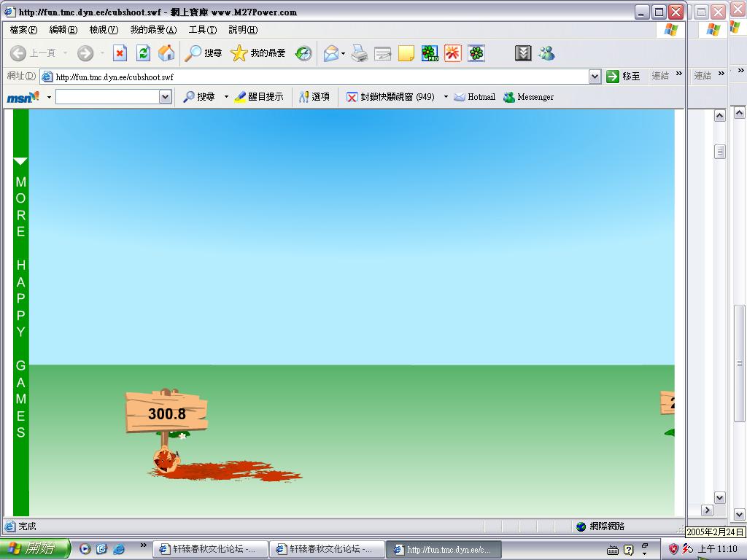Switch to second 軒轅春秋文化论坛 taskbar window
747x560 pixels.
(327, 549)
